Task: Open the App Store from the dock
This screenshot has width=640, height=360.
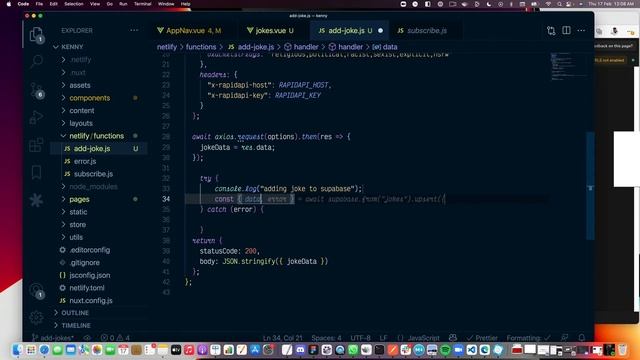Action: [x=255, y=350]
